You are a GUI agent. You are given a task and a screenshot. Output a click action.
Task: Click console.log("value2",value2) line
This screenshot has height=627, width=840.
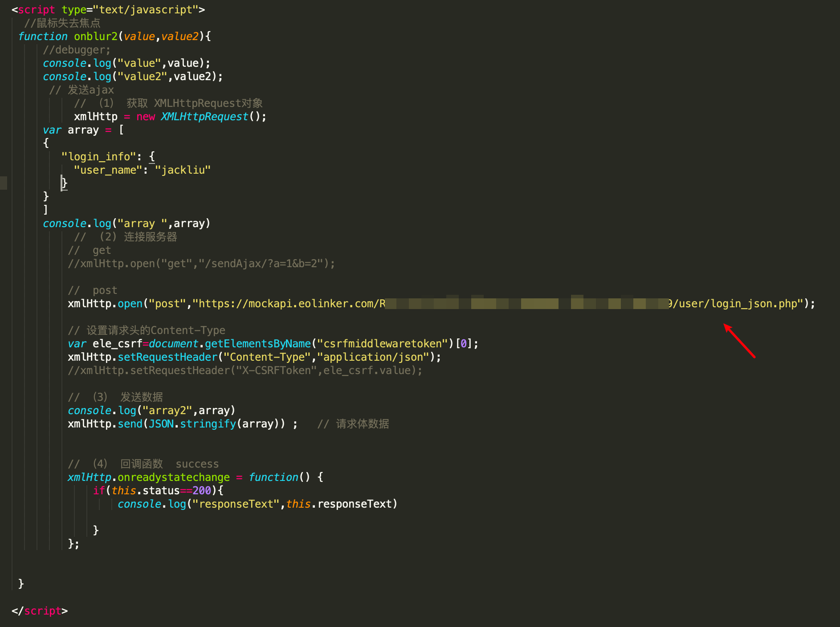(x=133, y=76)
